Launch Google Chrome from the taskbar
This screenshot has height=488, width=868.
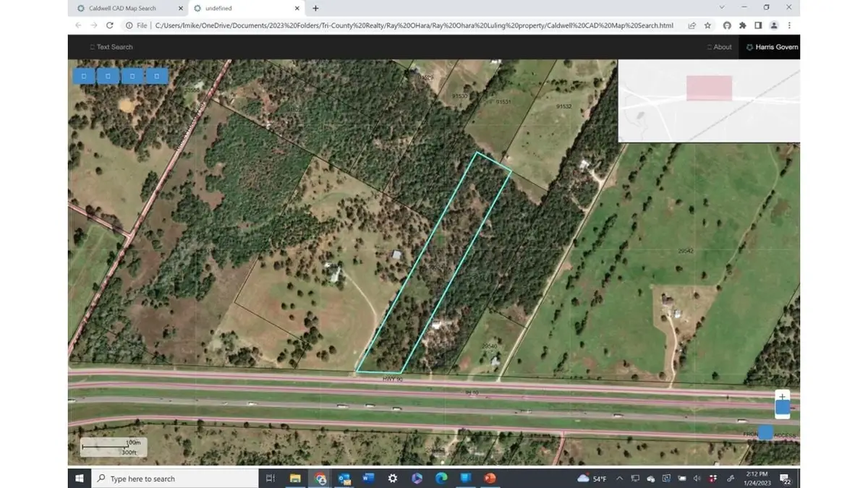click(320, 478)
